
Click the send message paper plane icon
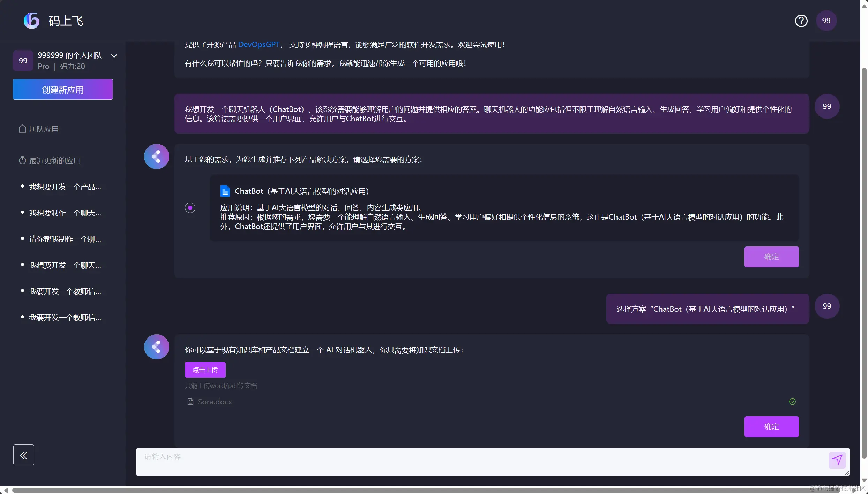click(837, 460)
